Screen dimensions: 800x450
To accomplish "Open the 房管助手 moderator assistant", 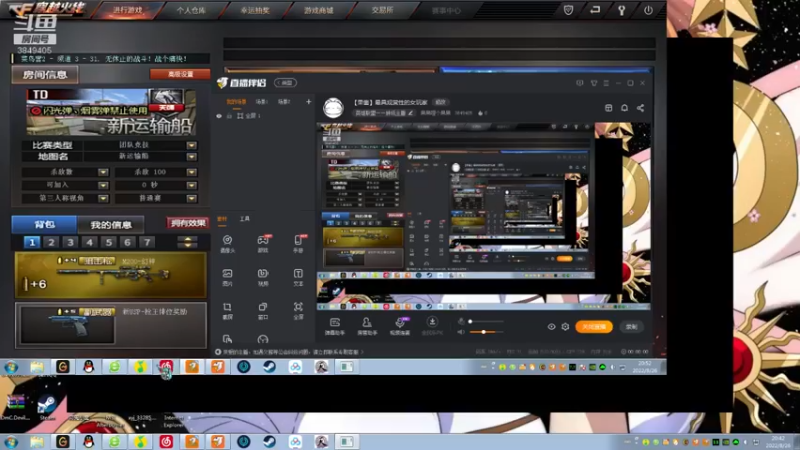I will [367, 326].
